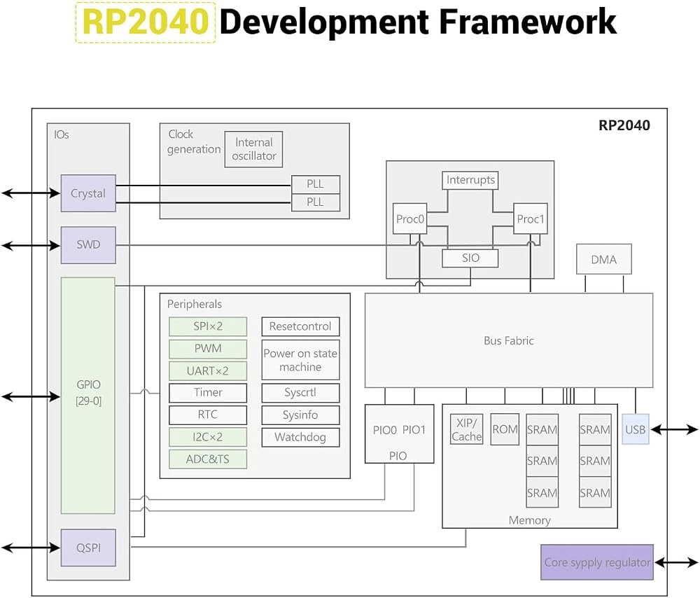Select the I2C×2 peripheral box
Image resolution: width=700 pixels, height=598 pixels.
(208, 437)
